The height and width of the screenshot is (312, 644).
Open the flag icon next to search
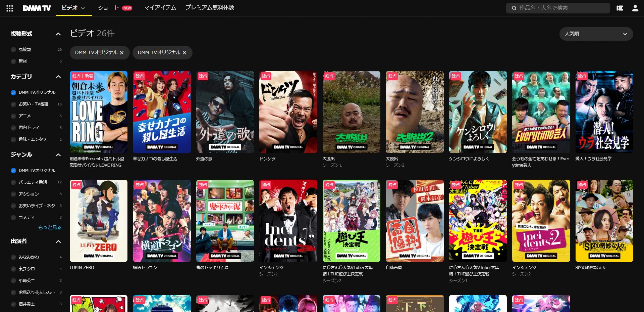tap(620, 8)
